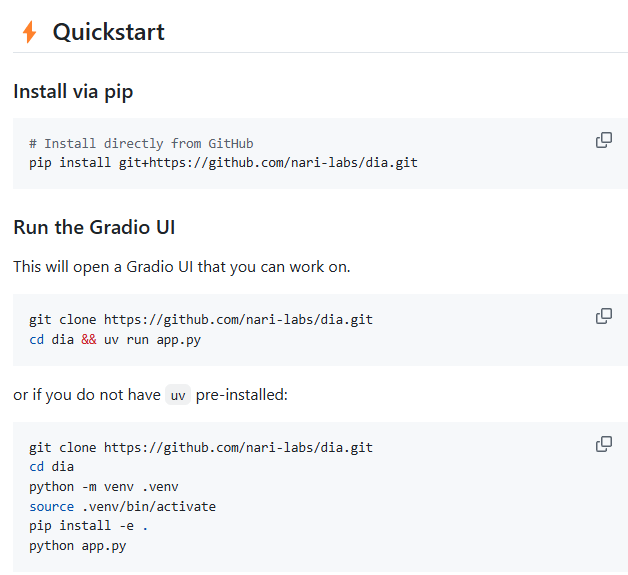Image resolution: width=628 pixels, height=575 pixels.
Task: Copy the uv run code block
Action: pyautogui.click(x=604, y=316)
